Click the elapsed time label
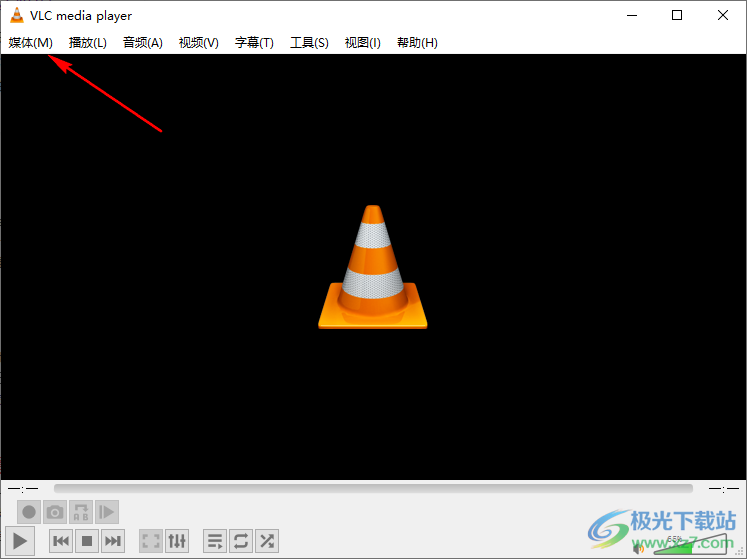 23,488
